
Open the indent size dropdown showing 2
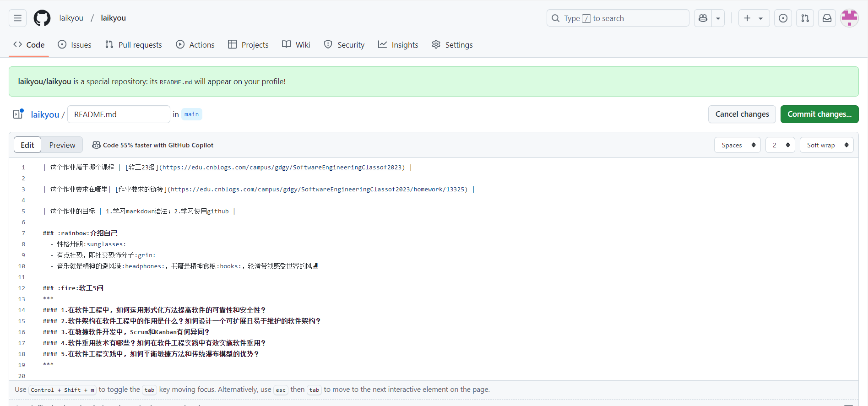780,145
